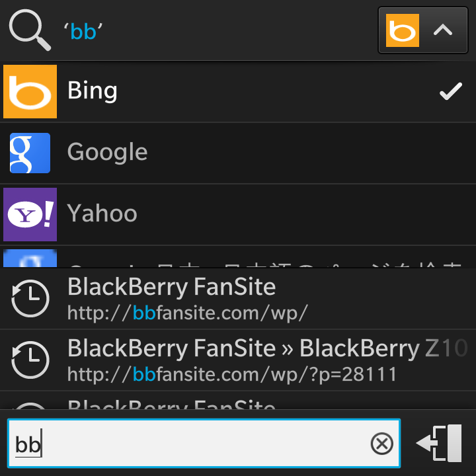Viewport: 476px width, 476px height.
Task: Clear the address bar with X icon
Action: point(381,444)
